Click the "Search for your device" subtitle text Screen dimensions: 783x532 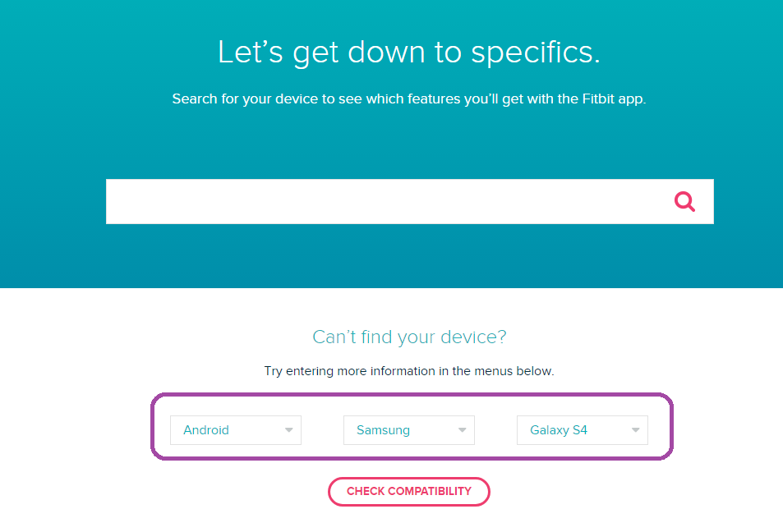click(x=409, y=99)
